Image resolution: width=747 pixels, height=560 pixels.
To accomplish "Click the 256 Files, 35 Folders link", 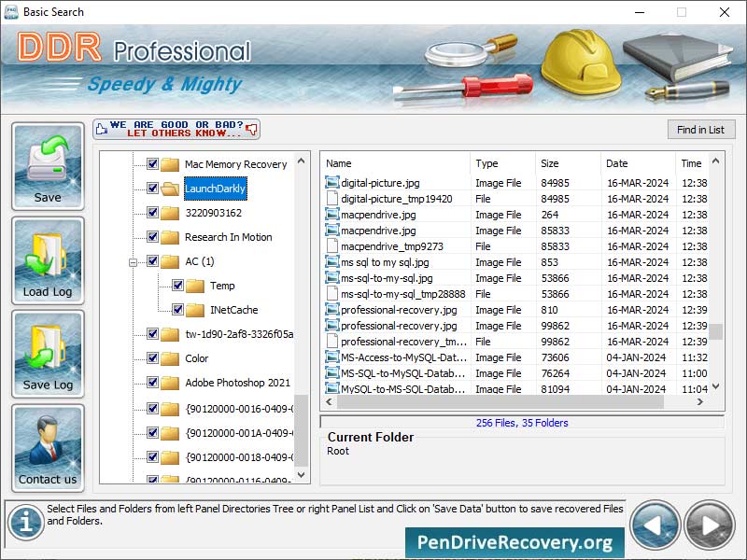I will [x=520, y=423].
